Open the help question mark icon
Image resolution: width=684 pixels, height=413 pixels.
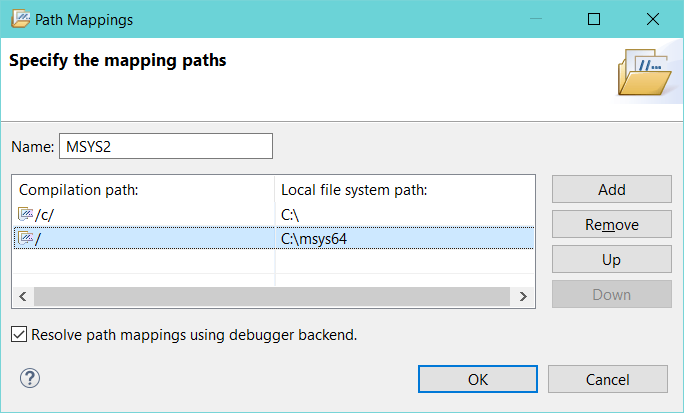[x=30, y=378]
